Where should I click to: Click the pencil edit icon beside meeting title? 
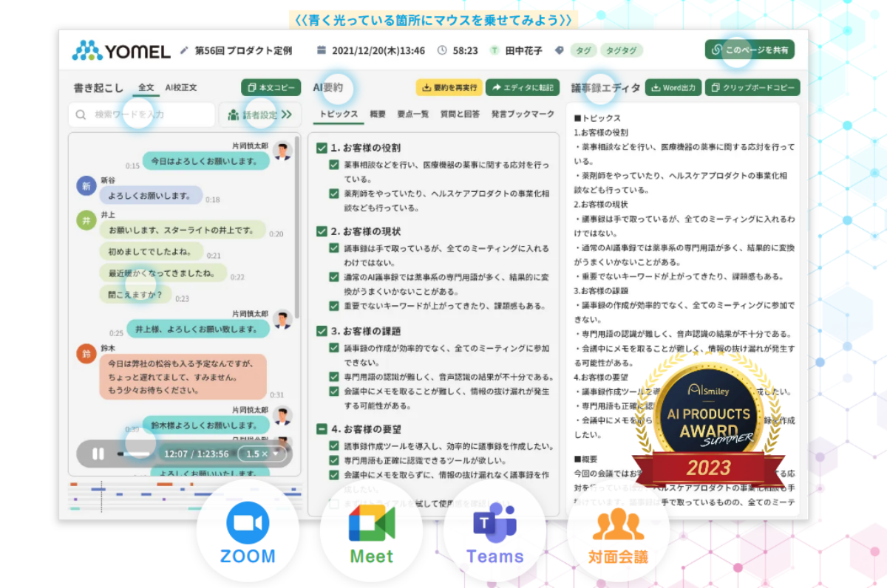click(185, 51)
